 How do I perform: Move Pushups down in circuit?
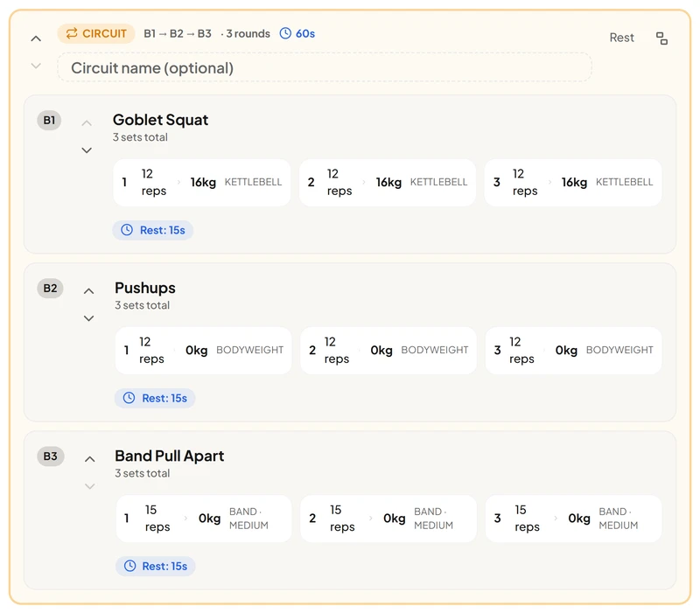pyautogui.click(x=89, y=318)
